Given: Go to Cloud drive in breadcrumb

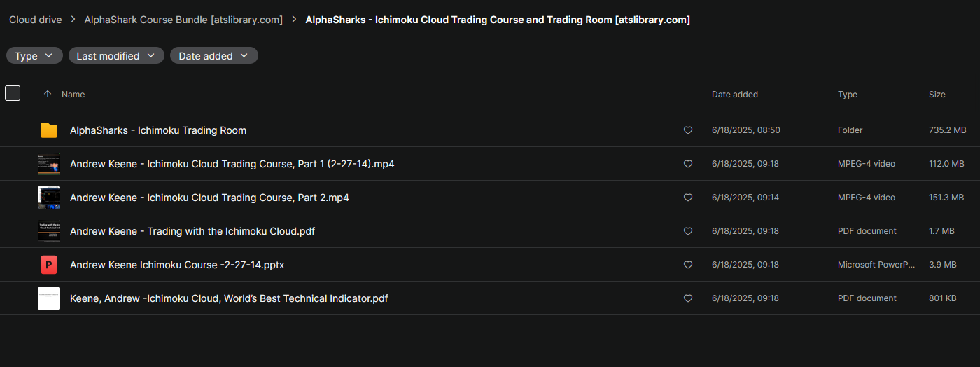Looking at the screenshot, I should pyautogui.click(x=35, y=20).
